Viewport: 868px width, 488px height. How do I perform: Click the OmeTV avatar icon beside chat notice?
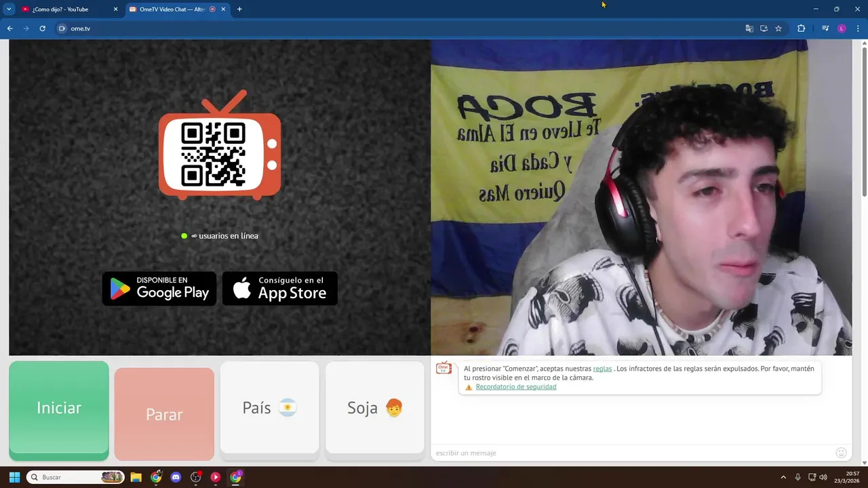tap(443, 368)
